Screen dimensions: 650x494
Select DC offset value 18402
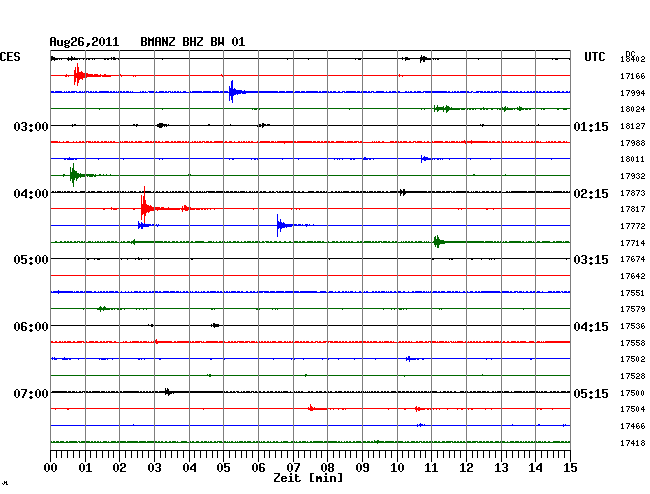pos(633,59)
